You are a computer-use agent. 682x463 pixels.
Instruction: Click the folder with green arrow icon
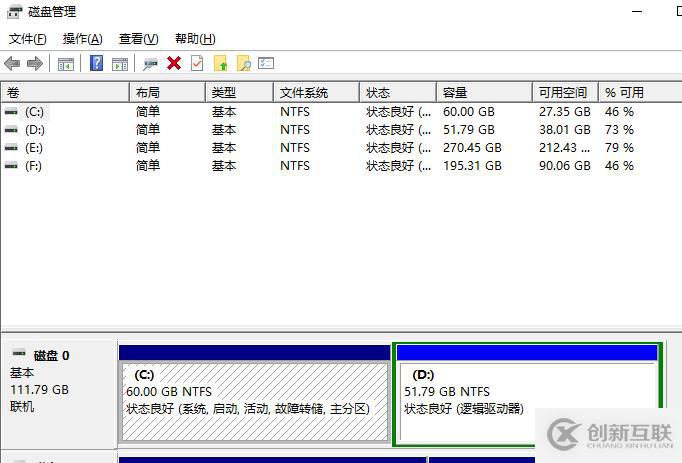coord(221,64)
